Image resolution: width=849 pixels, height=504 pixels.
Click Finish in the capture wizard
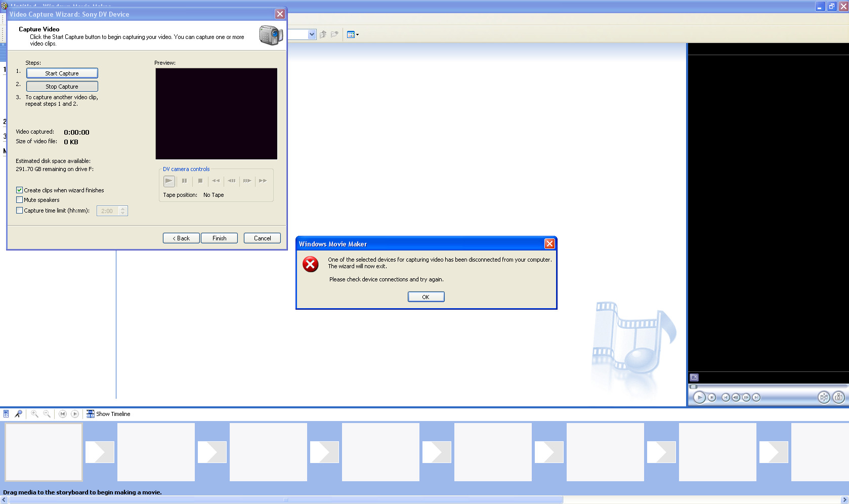click(219, 238)
